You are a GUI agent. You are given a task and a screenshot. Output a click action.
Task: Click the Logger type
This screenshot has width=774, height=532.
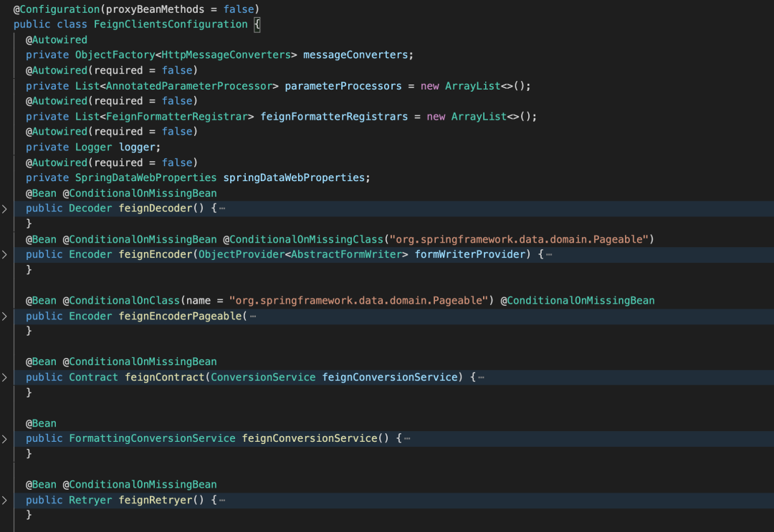(x=93, y=147)
